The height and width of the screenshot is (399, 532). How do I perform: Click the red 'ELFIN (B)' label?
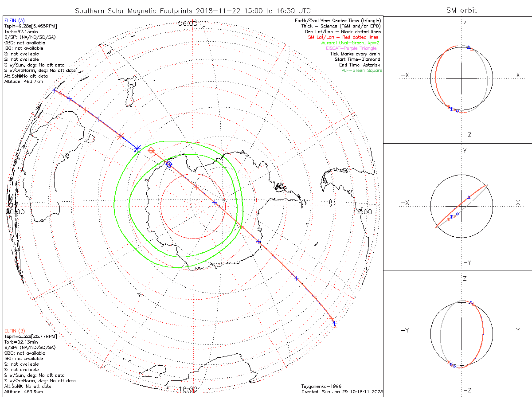coord(15,331)
